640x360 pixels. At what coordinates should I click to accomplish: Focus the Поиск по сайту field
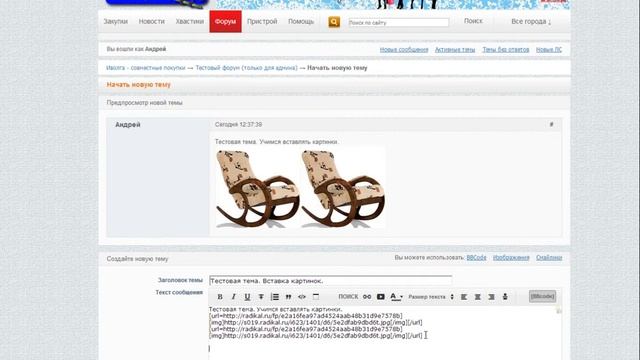tap(398, 22)
